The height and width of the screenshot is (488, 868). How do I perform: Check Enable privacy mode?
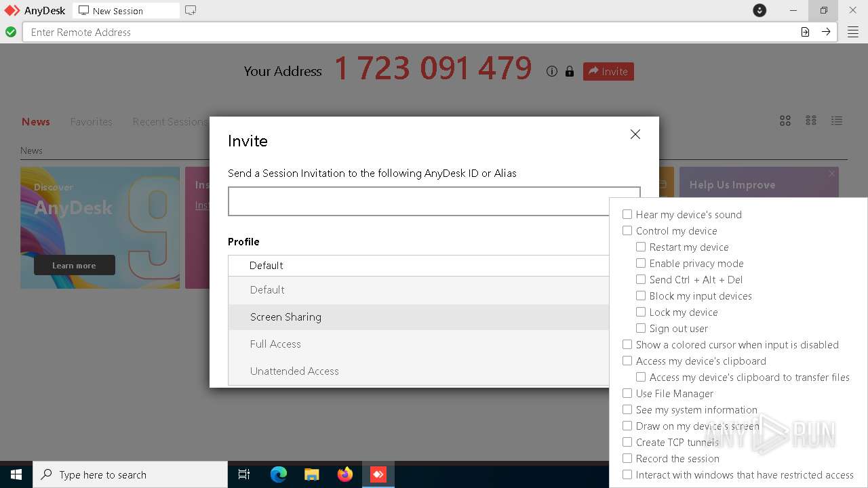pyautogui.click(x=641, y=263)
